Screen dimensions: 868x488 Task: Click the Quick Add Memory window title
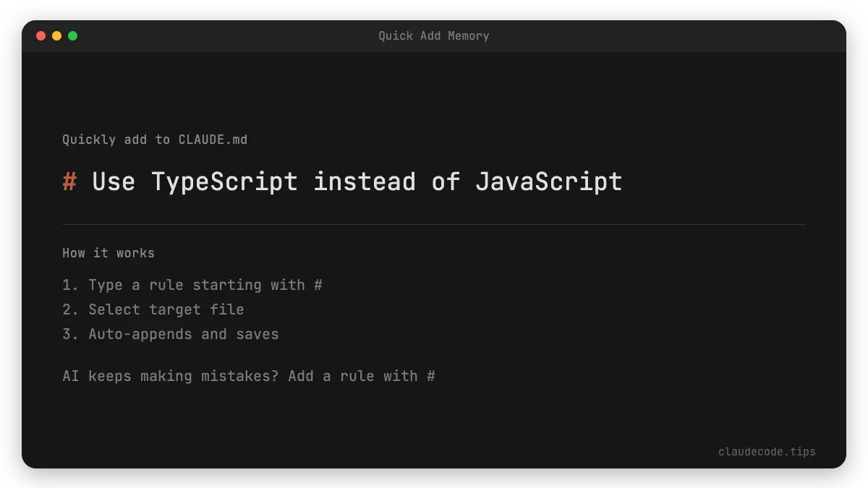pyautogui.click(x=433, y=35)
